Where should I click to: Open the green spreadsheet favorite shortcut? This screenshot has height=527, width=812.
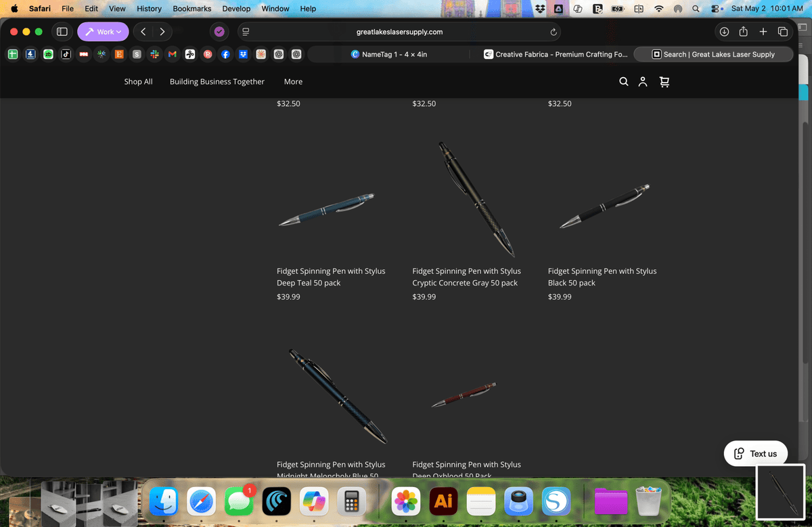(x=13, y=54)
